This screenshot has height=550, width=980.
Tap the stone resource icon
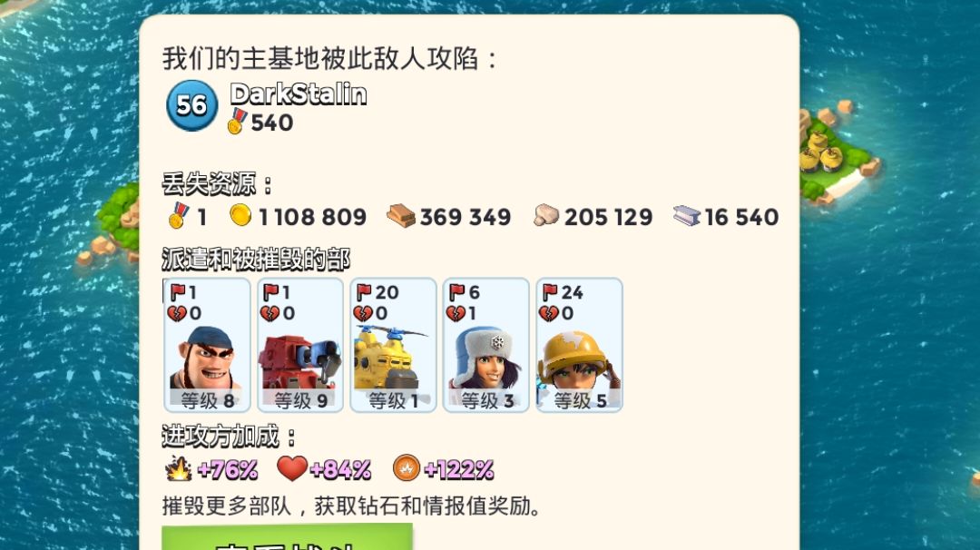[x=545, y=216]
